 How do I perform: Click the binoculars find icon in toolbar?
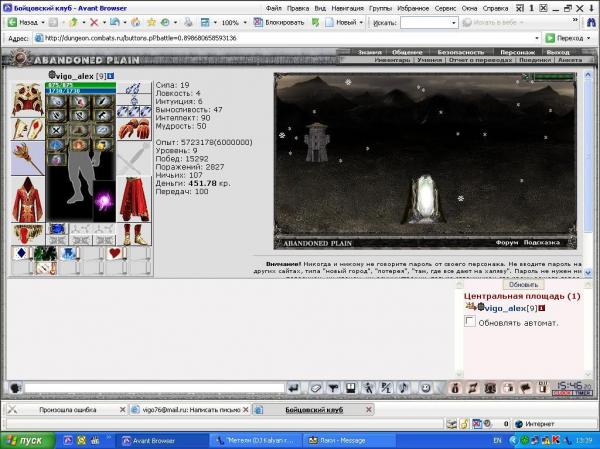[591, 23]
